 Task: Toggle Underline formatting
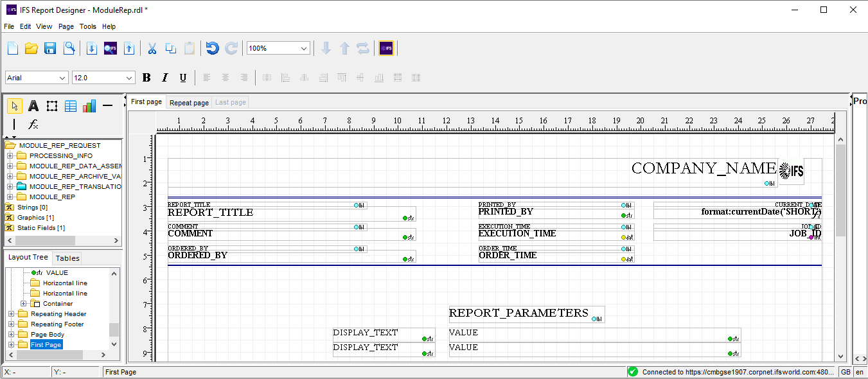[182, 78]
